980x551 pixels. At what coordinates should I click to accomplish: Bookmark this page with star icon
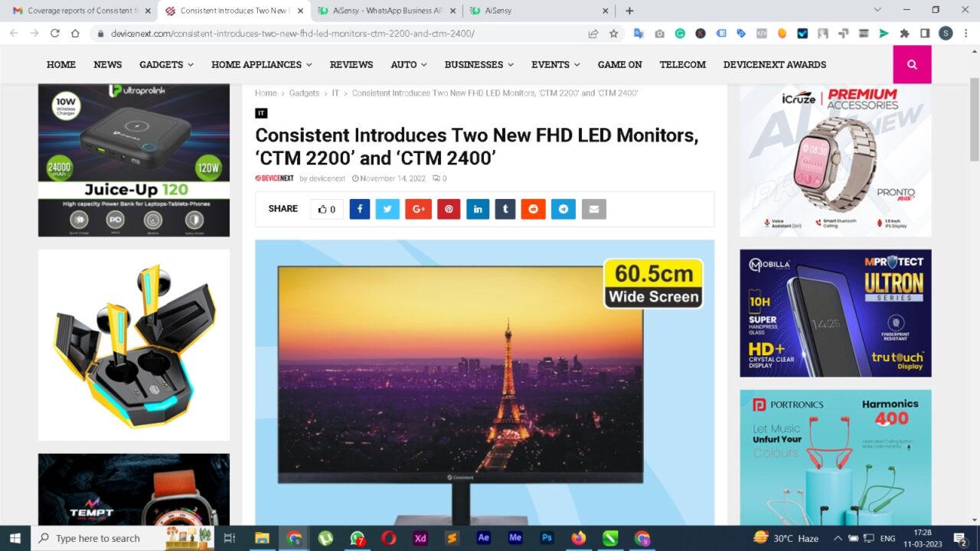613,34
